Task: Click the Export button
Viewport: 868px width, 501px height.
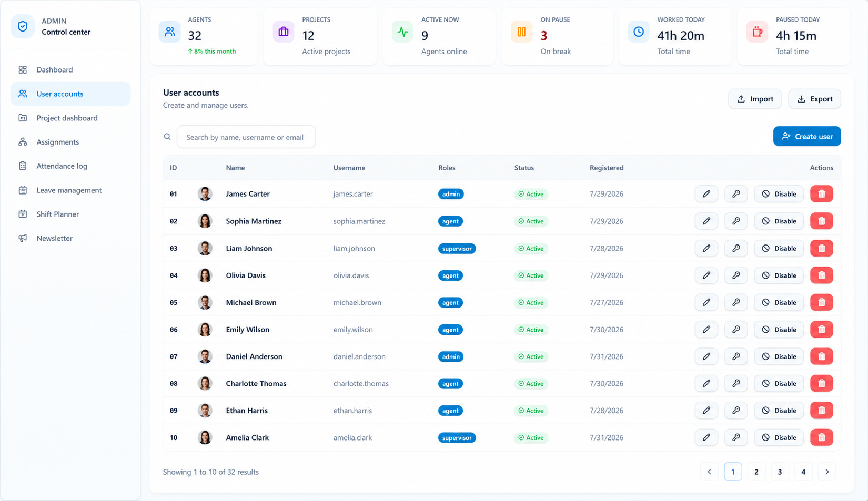Action: (814, 99)
